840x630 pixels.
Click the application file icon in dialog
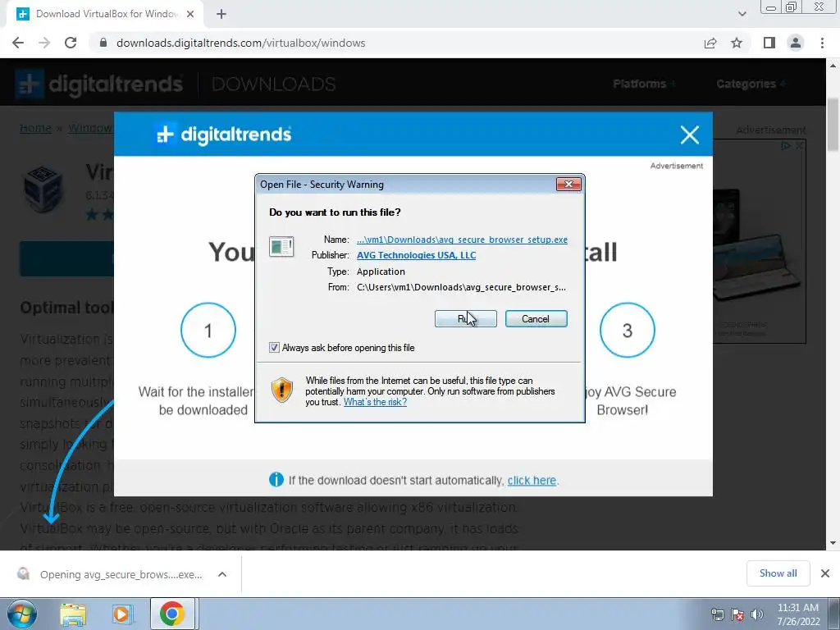(x=281, y=246)
